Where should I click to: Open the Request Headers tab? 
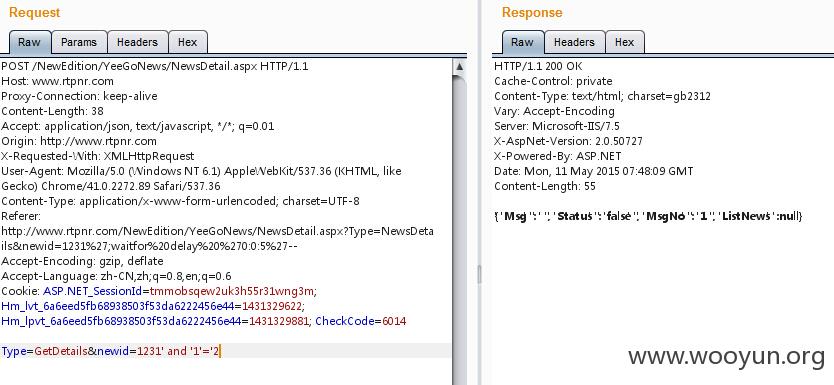point(137,42)
